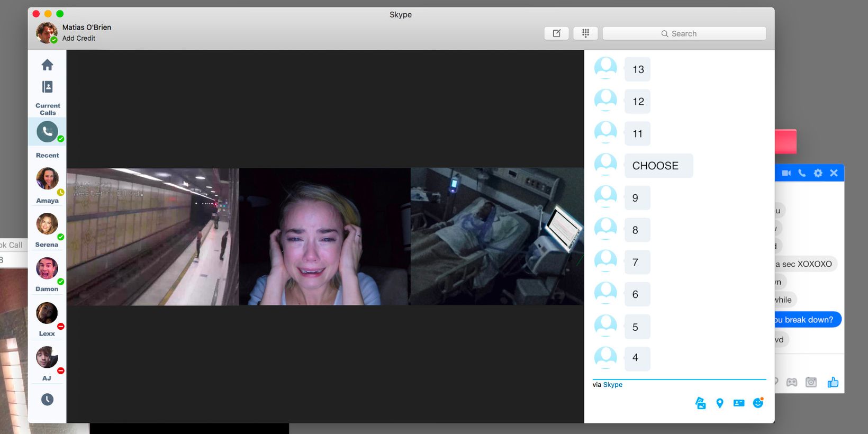This screenshot has height=434, width=868.
Task: Click the send contact card icon
Action: pyautogui.click(x=739, y=403)
